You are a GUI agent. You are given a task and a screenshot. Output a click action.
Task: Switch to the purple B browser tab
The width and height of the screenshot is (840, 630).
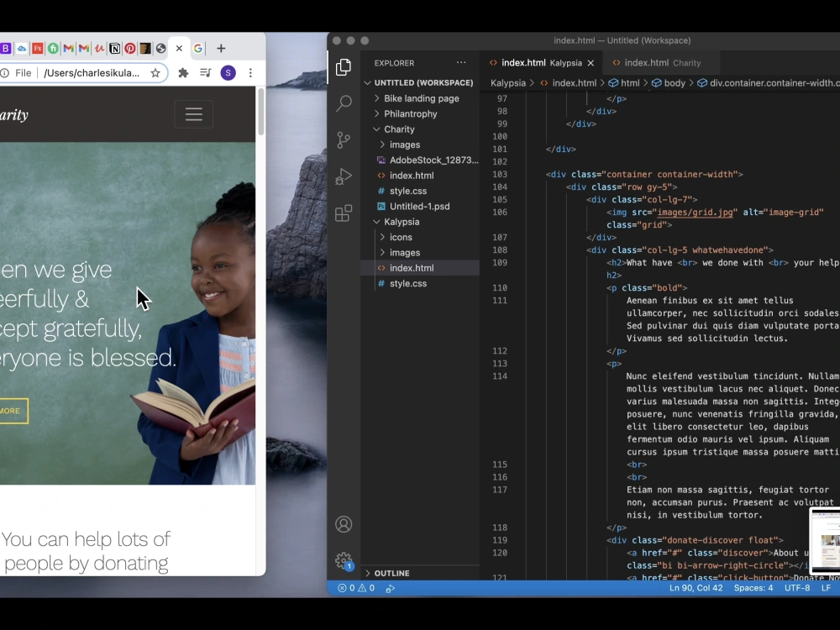click(x=5, y=48)
